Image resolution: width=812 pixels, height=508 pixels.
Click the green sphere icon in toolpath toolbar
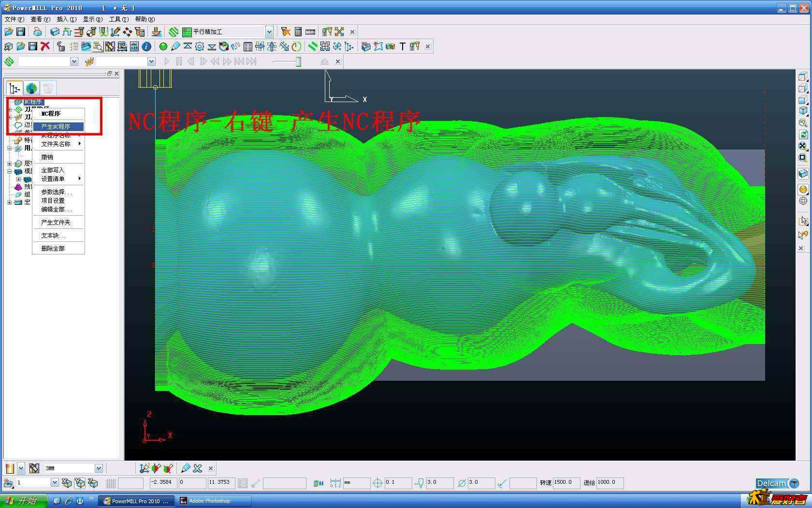[x=163, y=46]
